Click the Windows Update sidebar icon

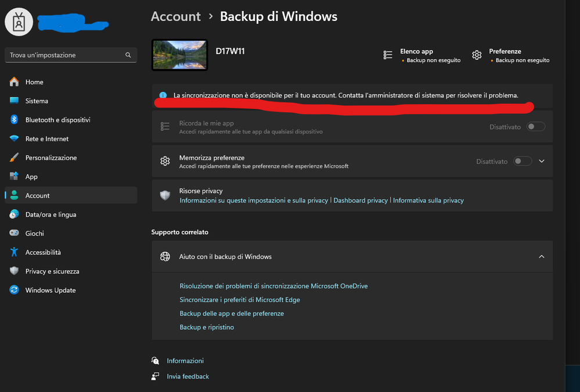pyautogui.click(x=15, y=290)
